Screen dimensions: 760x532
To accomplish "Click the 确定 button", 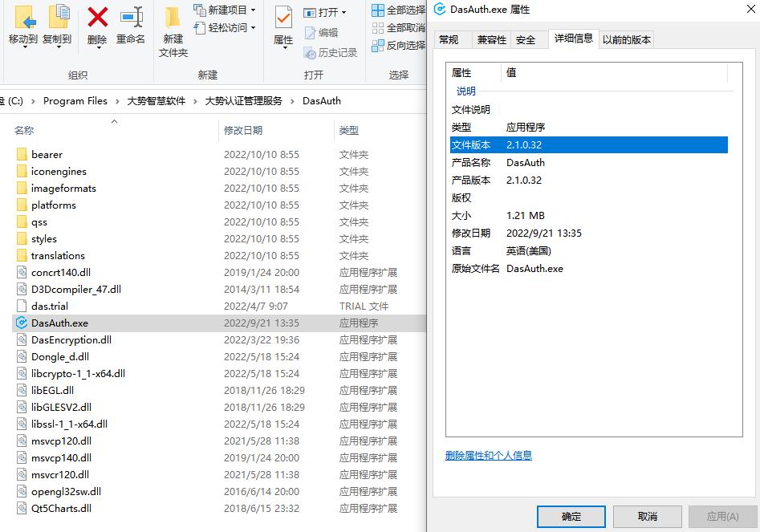I will pyautogui.click(x=571, y=517).
